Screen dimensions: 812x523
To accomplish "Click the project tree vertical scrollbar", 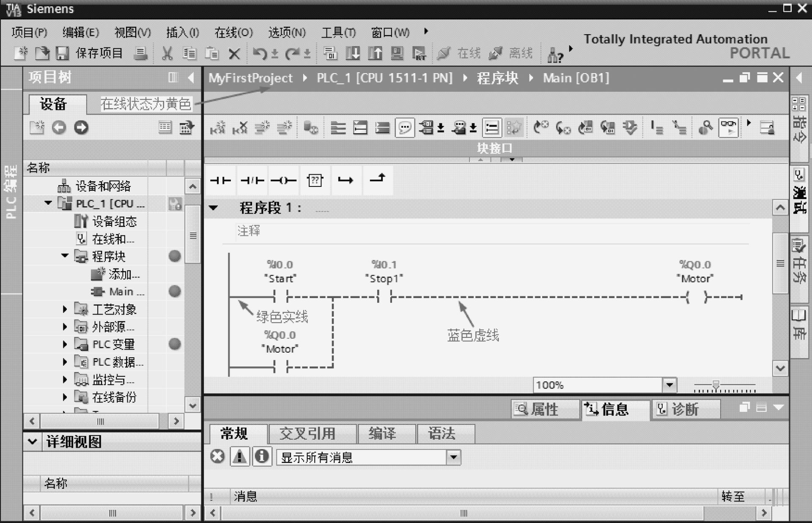I will tap(193, 235).
